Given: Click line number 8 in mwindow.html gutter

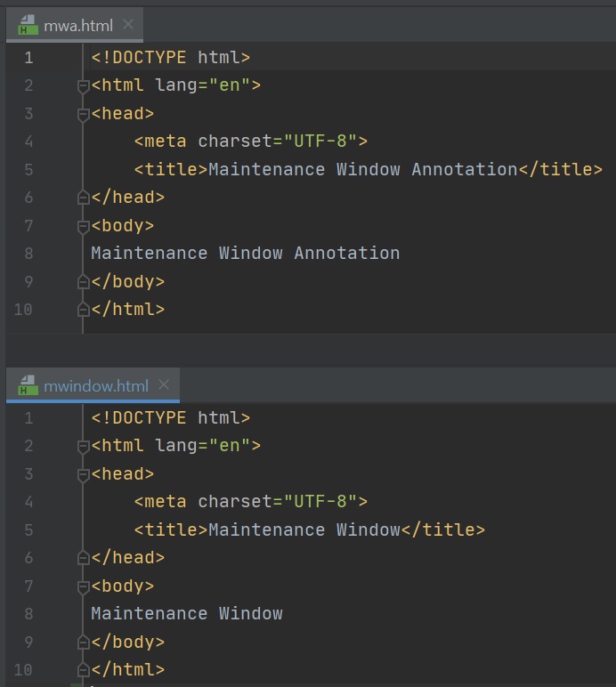Looking at the screenshot, I should [28, 613].
